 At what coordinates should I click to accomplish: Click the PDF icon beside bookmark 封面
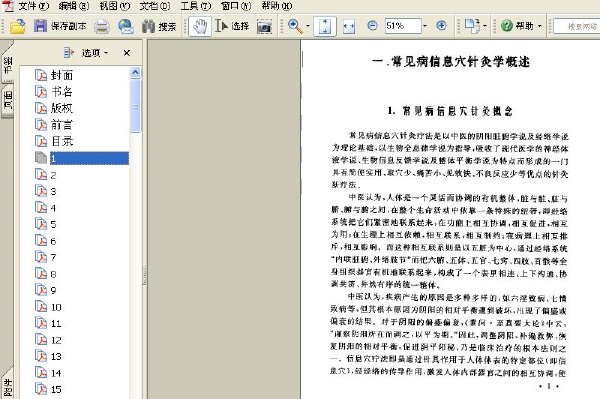click(x=41, y=75)
